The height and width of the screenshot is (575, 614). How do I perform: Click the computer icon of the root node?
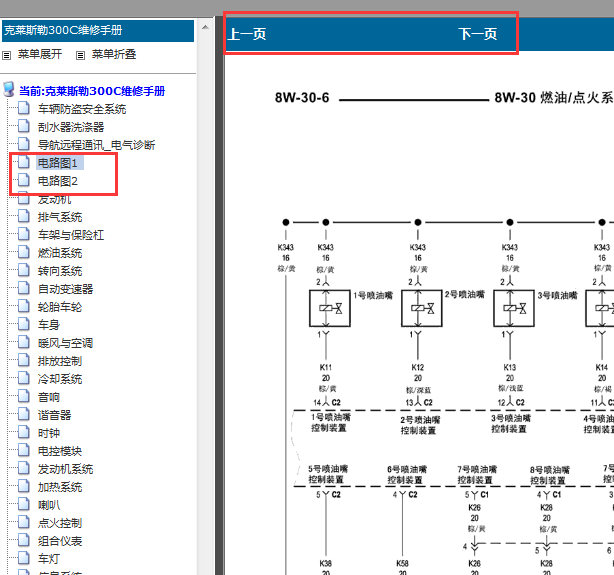point(9,89)
